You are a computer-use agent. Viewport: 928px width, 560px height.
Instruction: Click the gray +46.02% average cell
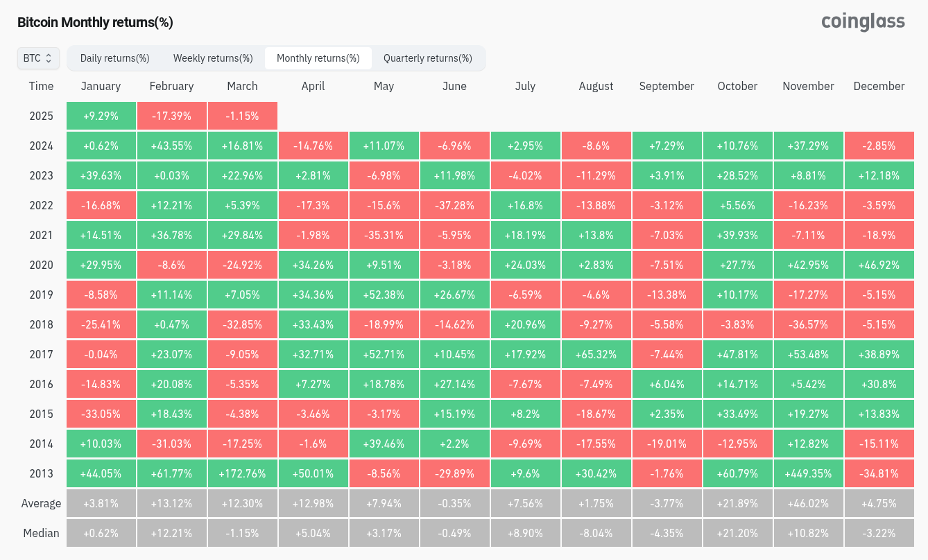[808, 504]
